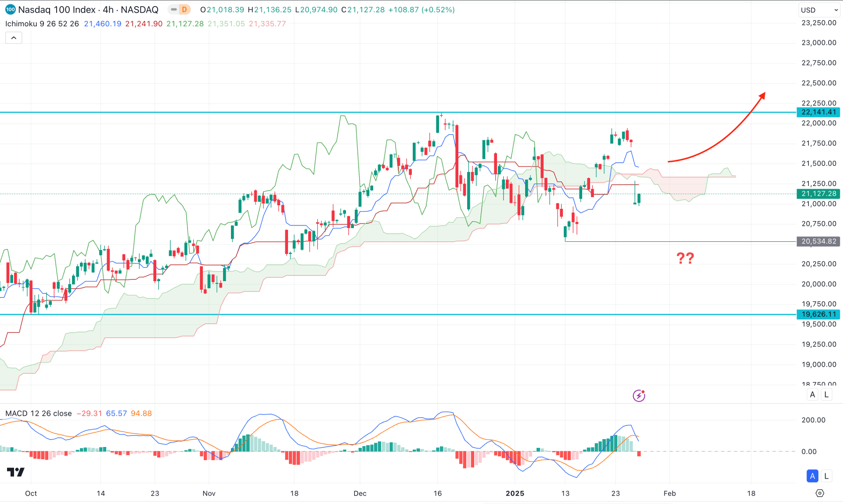843x504 pixels.
Task: Select the MACD 12 26 close legend
Action: (39, 413)
